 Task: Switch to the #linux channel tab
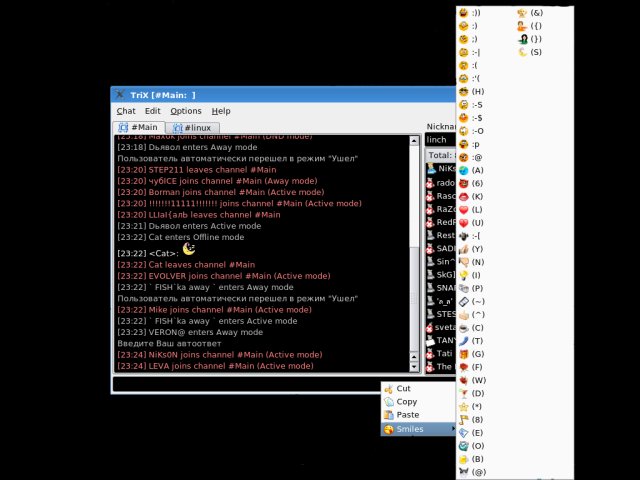(193, 128)
